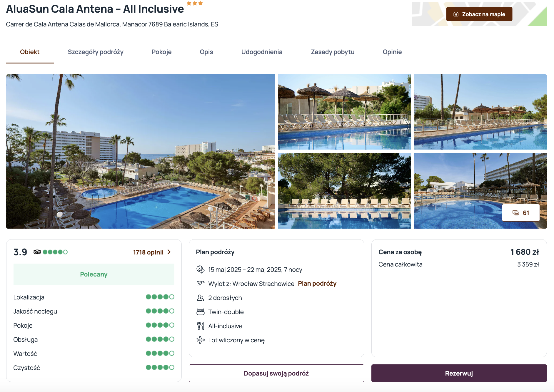Viewport: 554px width, 392px height.
Task: Click the guests icon beside 2 dorosłych
Action: coord(200,298)
